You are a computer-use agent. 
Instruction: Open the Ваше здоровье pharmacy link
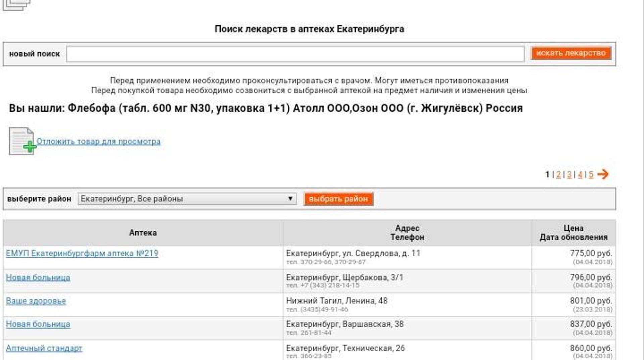pos(36,301)
